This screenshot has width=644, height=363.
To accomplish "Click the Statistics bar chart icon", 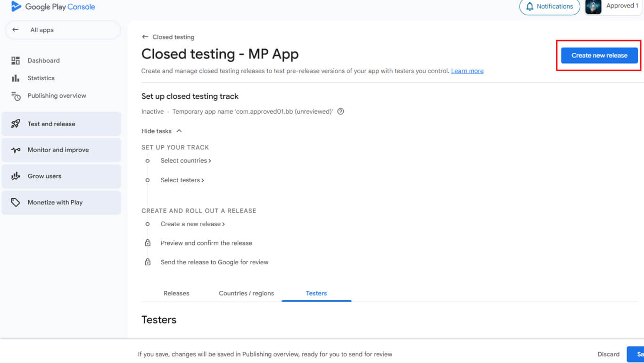I will tap(16, 78).
